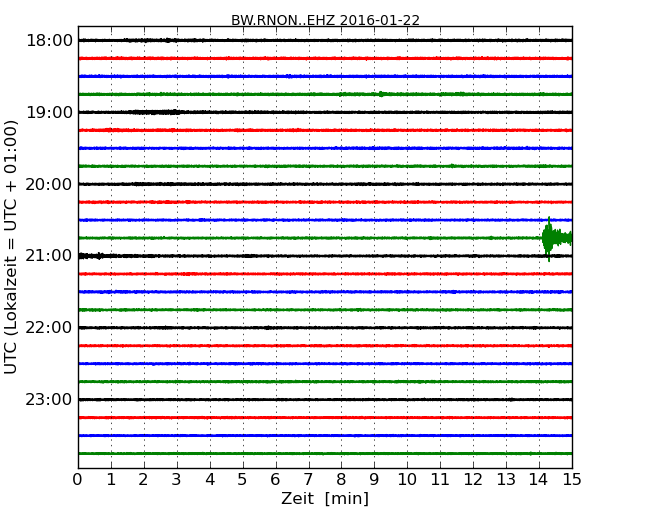Viewport: 650px width, 520px height.
Task: Click the x-axis tick label 0
Action: 78,479
